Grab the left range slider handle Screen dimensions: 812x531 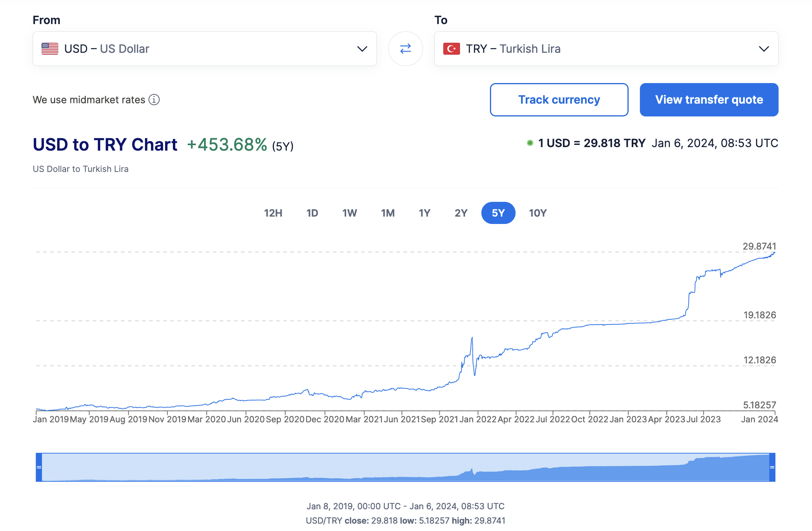(x=39, y=467)
